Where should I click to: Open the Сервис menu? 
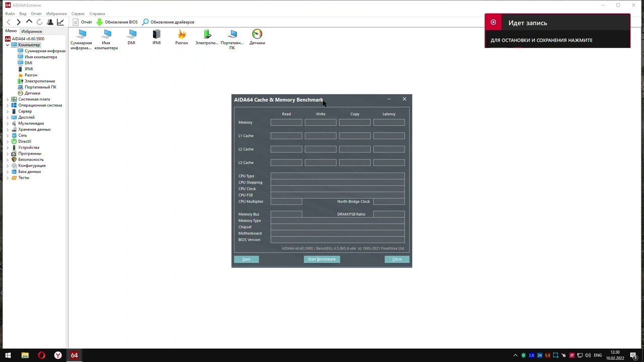(x=78, y=14)
